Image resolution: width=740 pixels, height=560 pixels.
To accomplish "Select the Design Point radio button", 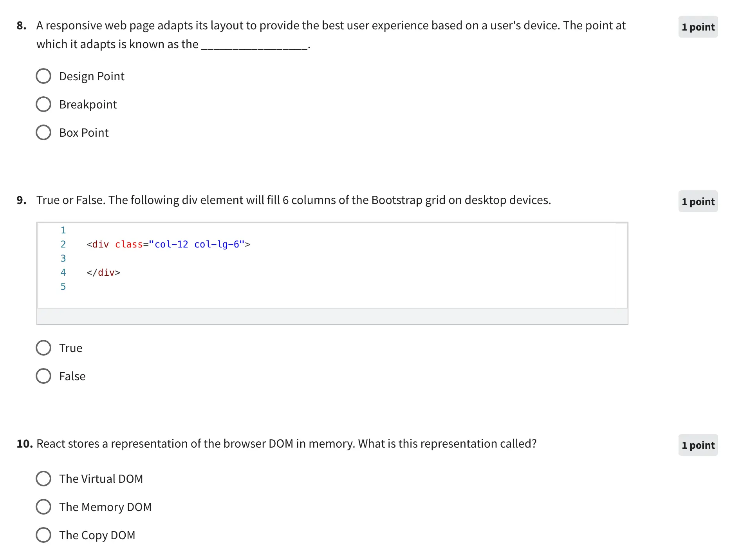I will point(43,76).
